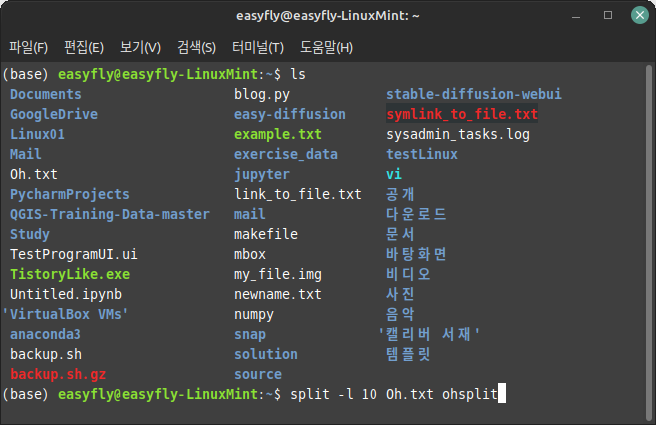Click the Documents directory name
656x425 pixels.
coord(46,94)
